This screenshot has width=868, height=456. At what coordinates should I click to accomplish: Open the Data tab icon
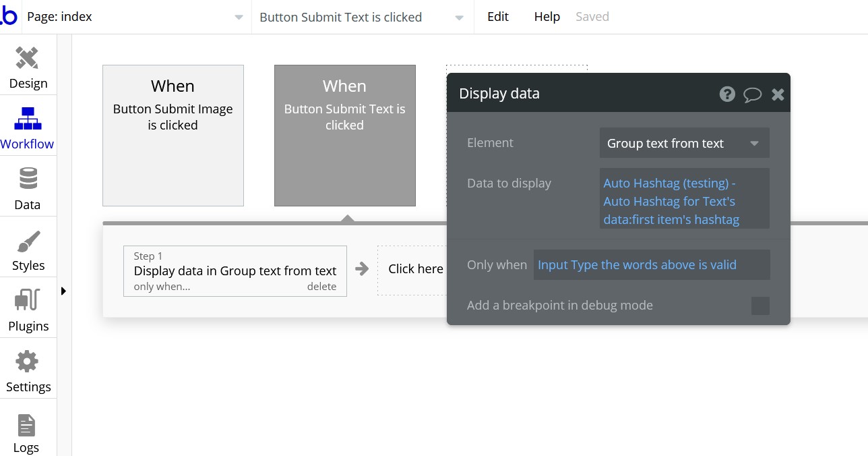click(28, 179)
